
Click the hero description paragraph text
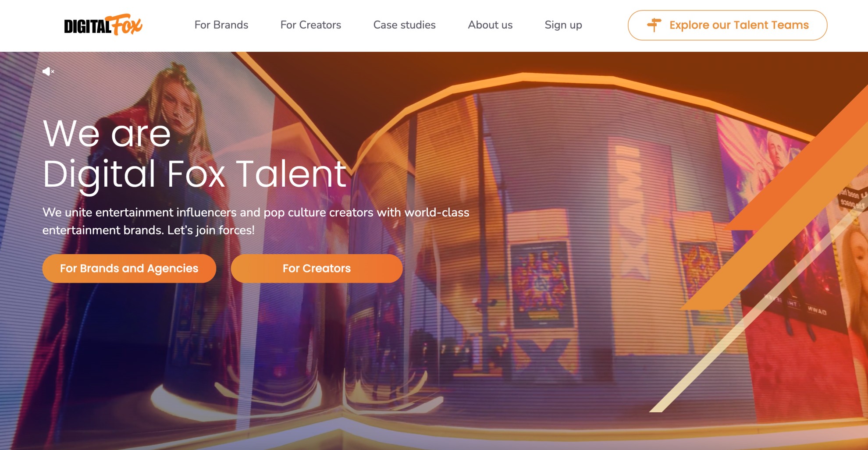click(x=256, y=221)
